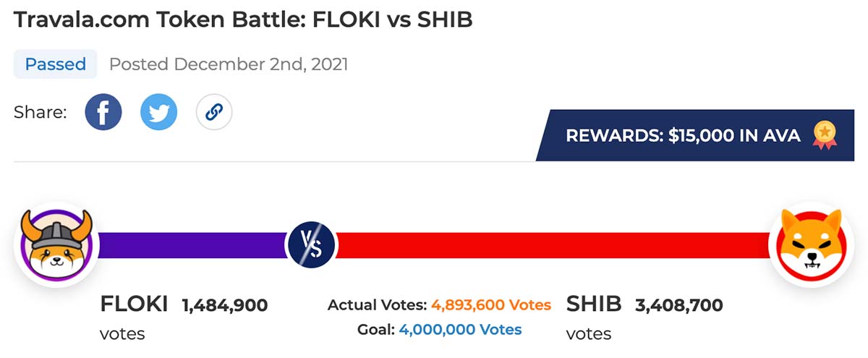Click the red SHIB vote bar
This screenshot has width=868, height=358.
tap(553, 245)
